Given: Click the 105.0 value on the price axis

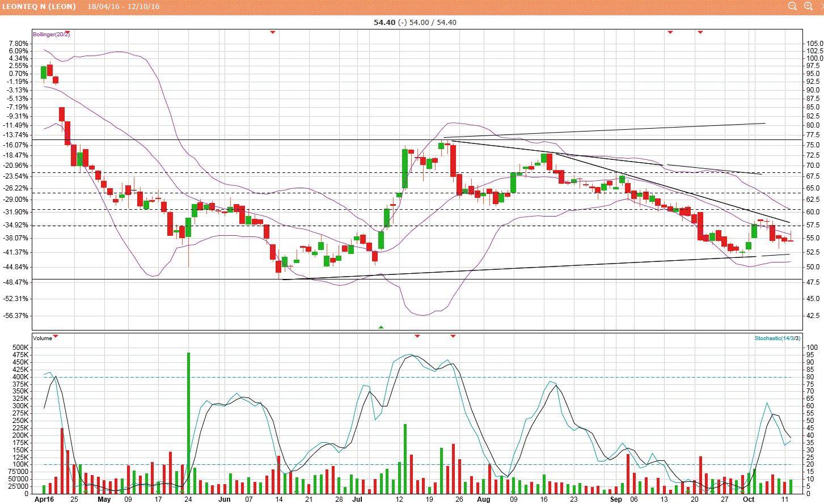Looking at the screenshot, I should [x=815, y=44].
